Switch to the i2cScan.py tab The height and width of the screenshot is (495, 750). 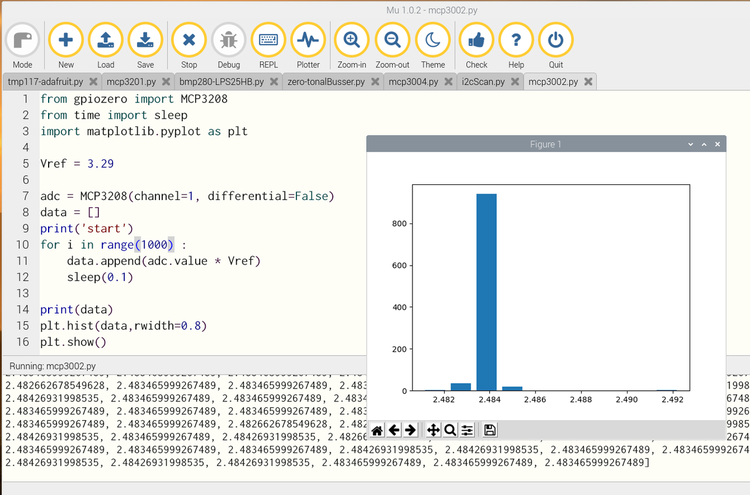pos(482,82)
